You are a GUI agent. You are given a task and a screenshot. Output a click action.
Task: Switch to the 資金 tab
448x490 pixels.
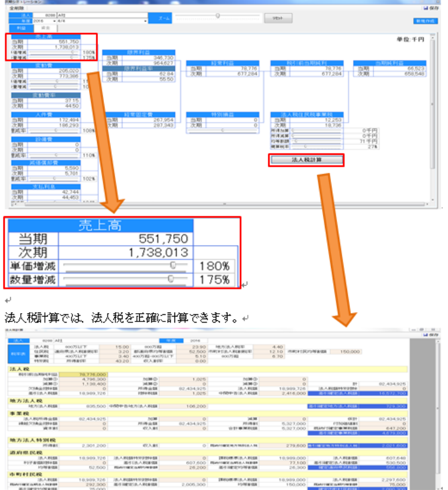click(45, 28)
